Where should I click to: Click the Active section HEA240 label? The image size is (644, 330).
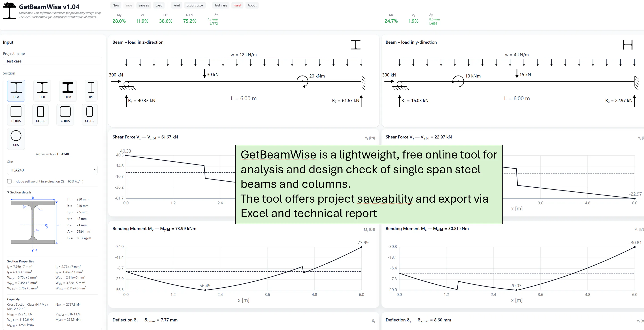[52, 154]
